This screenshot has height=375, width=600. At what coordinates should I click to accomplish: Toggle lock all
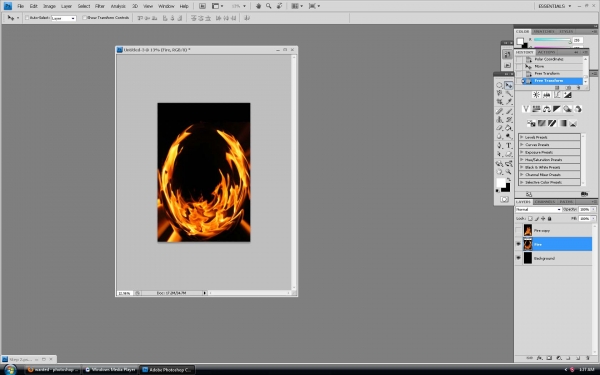click(x=549, y=218)
